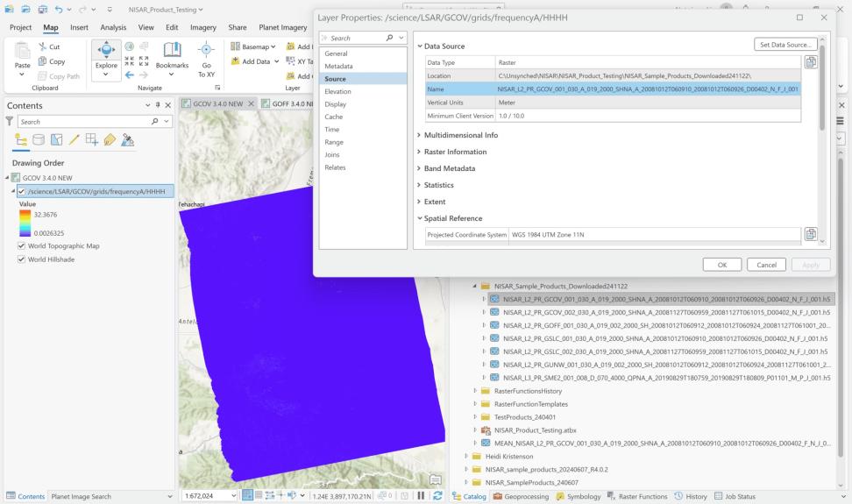
Task: Click Set Data Source button
Action: (785, 45)
